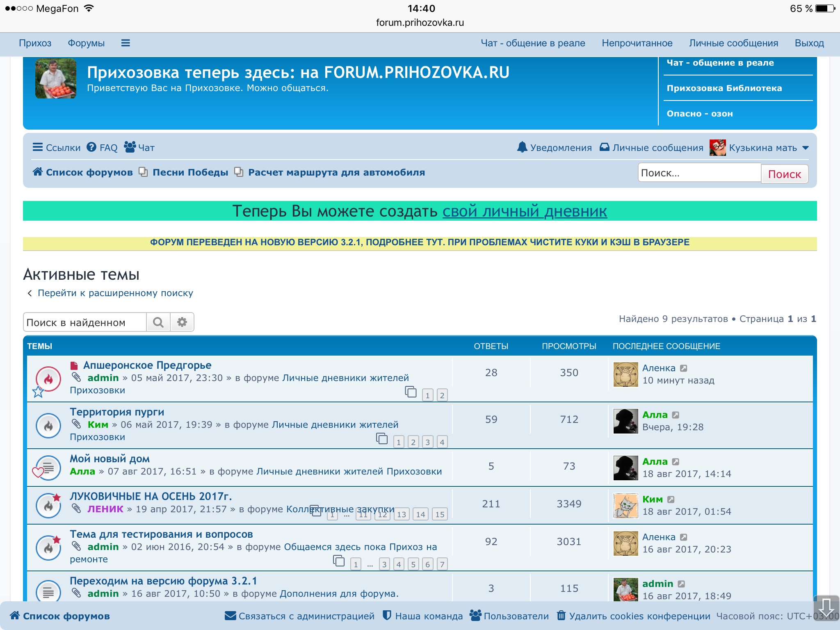This screenshot has height=630, width=840.
Task: Go back via Перейти к расширенному поиску
Action: click(x=115, y=293)
